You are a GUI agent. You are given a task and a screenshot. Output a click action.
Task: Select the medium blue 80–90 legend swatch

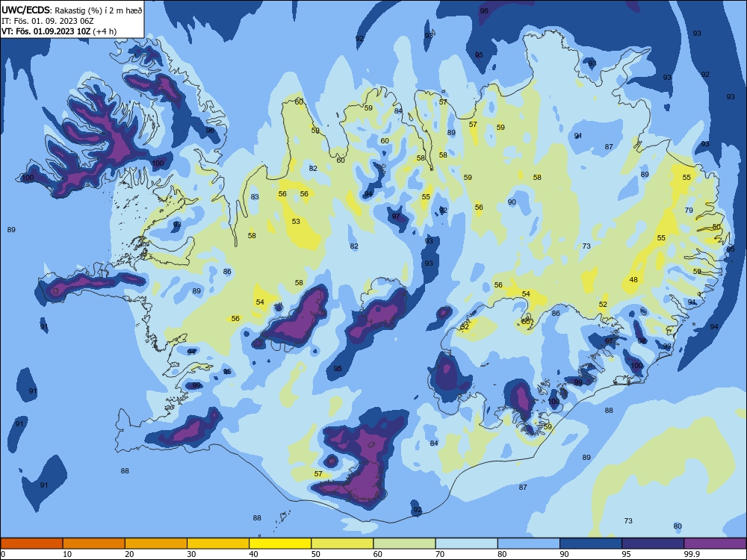[x=529, y=544]
